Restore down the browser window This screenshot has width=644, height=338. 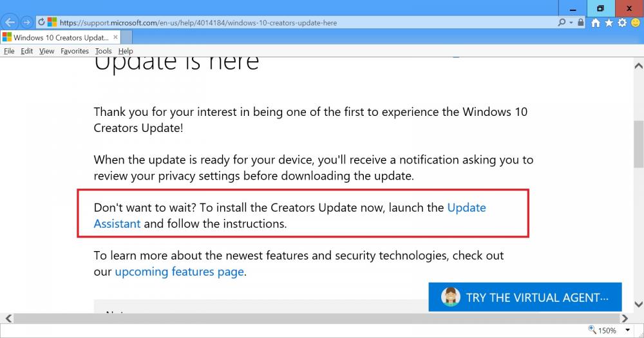[600, 8]
